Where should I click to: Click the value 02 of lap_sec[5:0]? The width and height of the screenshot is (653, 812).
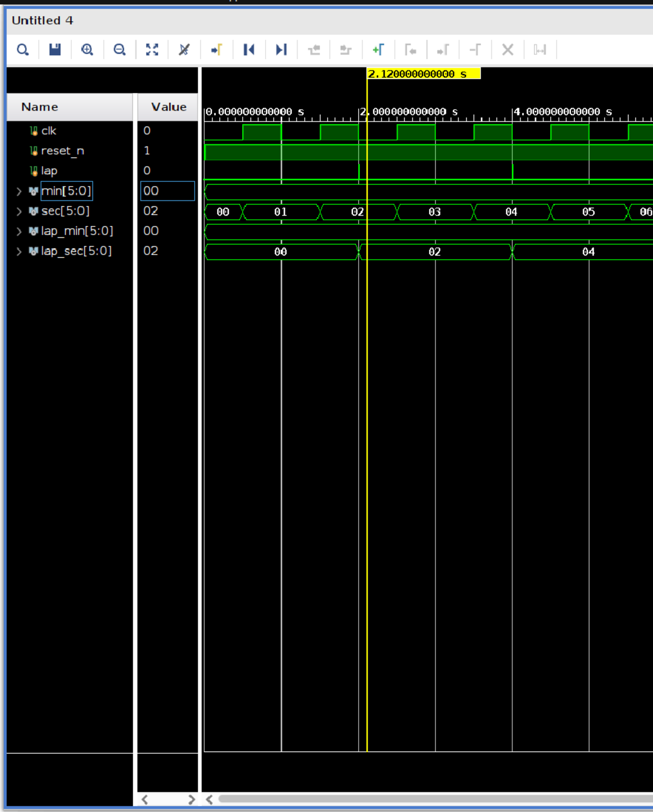151,251
